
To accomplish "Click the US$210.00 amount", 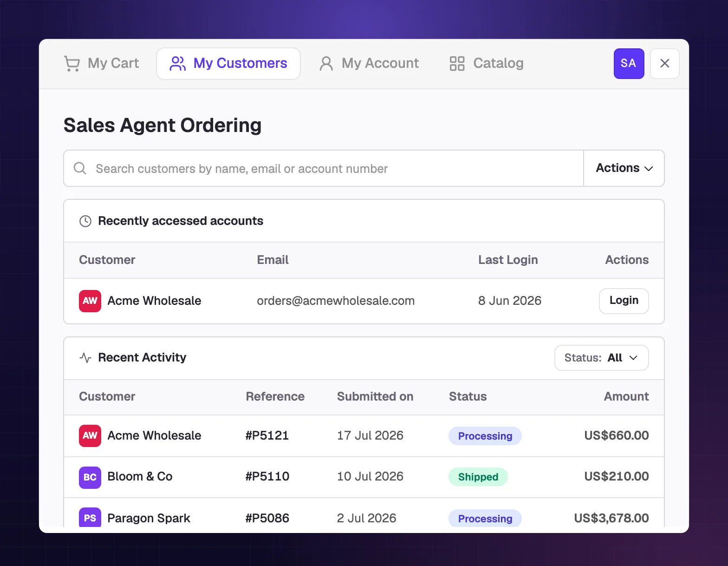I will point(617,476).
